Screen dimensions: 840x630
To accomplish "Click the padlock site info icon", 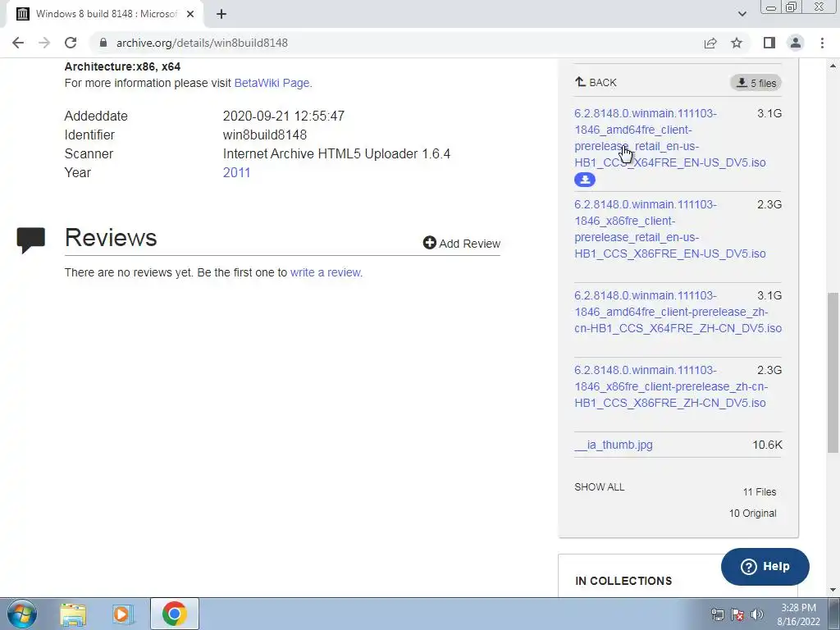I will coord(103,43).
